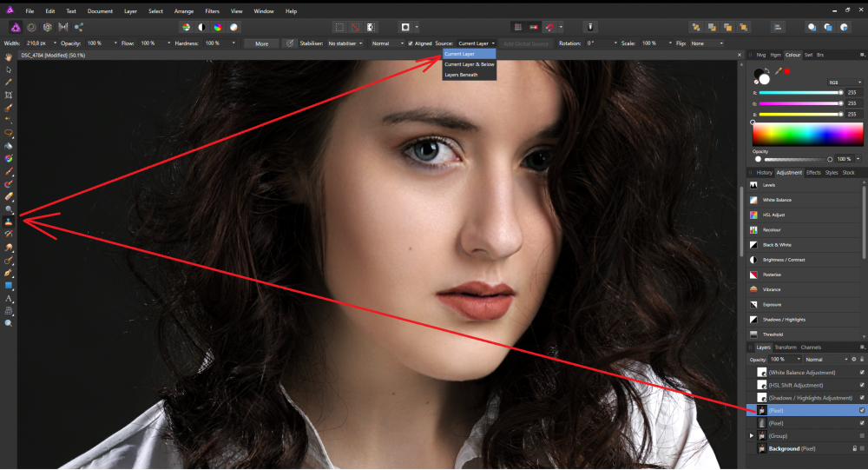
Task: Open the Filters menu
Action: (x=212, y=11)
